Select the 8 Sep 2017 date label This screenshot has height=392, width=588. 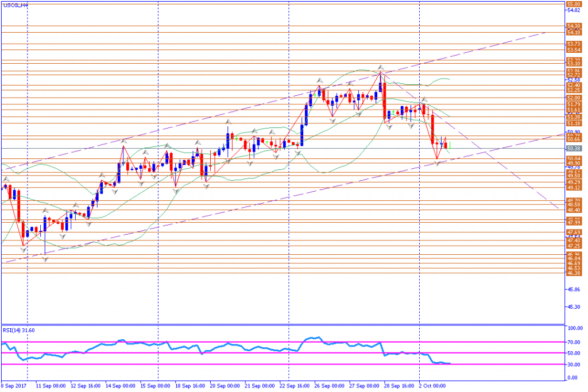coord(14,386)
